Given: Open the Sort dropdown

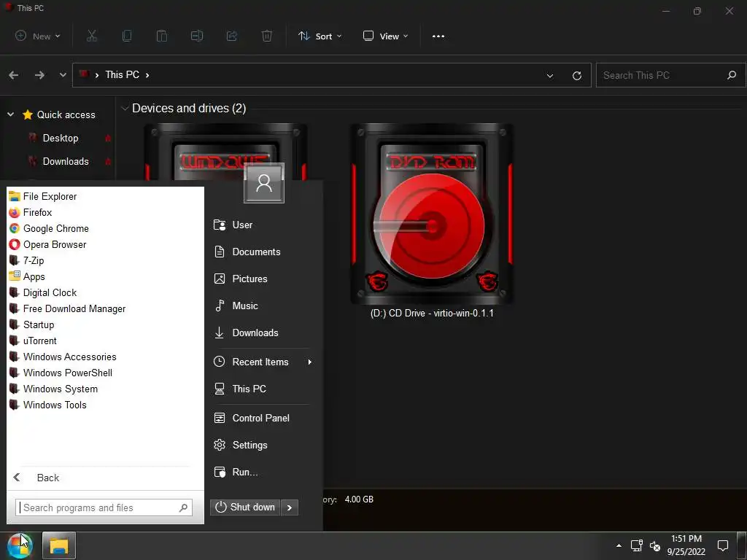Looking at the screenshot, I should [x=320, y=36].
